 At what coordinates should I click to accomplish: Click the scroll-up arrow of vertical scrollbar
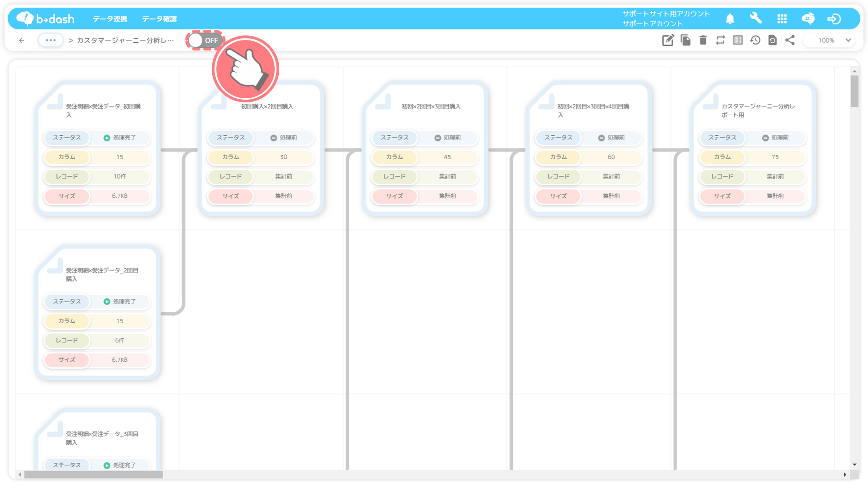[x=854, y=71]
